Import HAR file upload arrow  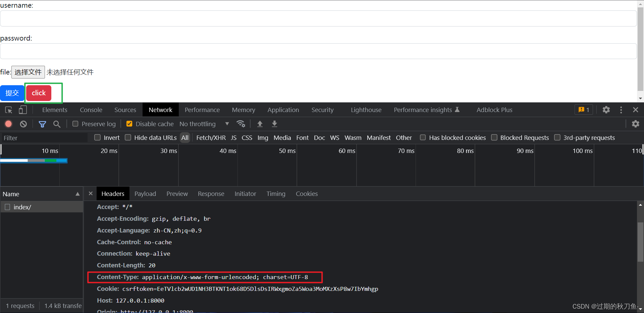click(260, 124)
